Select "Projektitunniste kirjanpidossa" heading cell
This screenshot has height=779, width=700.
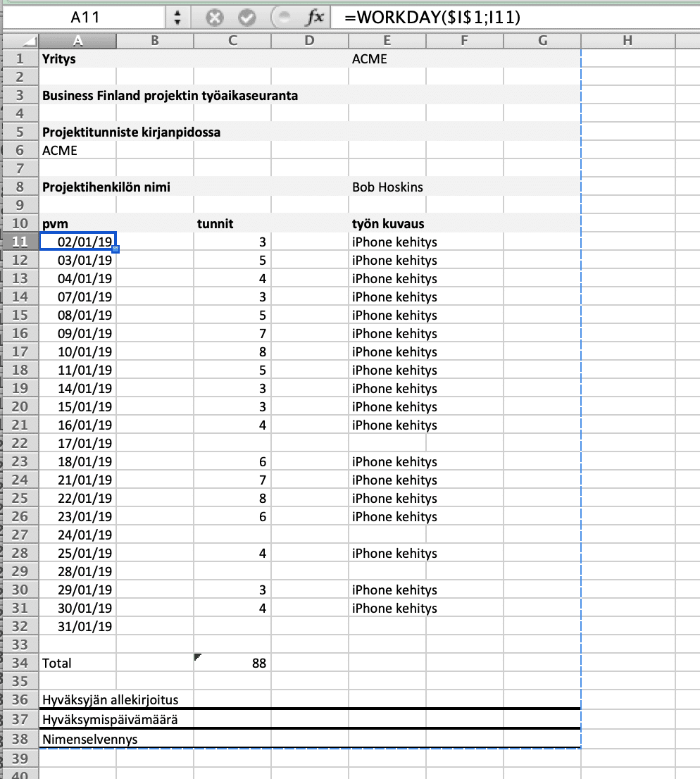point(131,132)
